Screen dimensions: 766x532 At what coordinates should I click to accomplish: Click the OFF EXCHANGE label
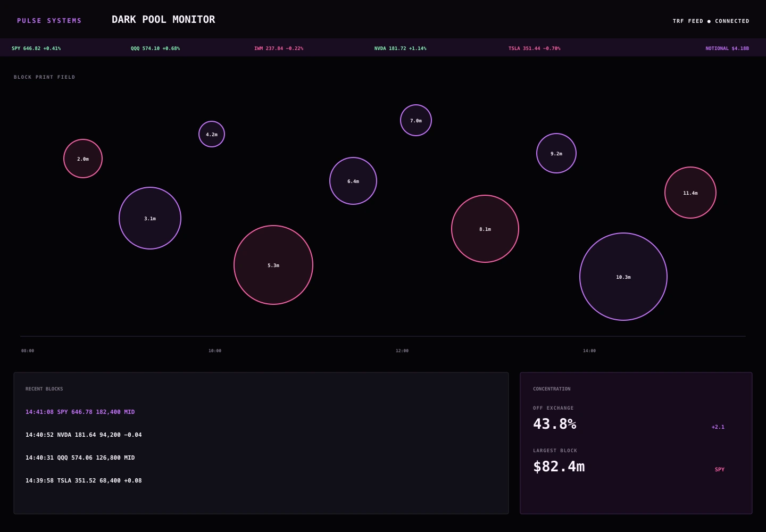point(553,408)
